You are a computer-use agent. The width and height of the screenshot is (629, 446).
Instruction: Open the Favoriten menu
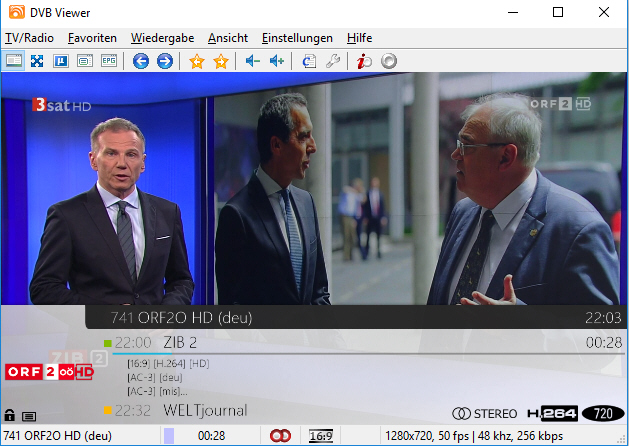[x=92, y=38]
